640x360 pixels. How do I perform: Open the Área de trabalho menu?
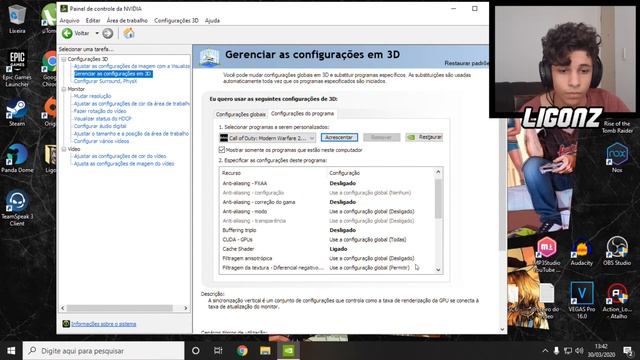coord(127,20)
